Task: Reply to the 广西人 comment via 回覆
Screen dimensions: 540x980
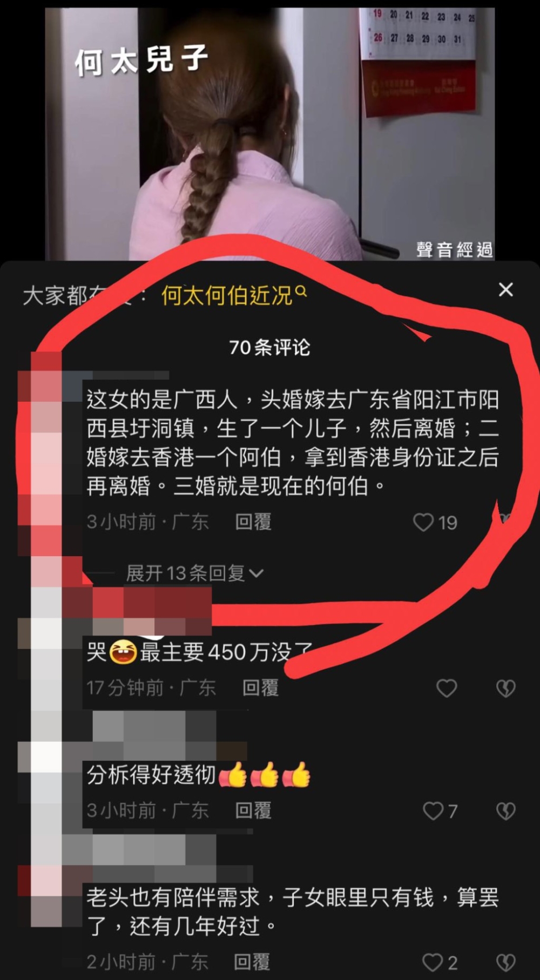Action: [253, 522]
